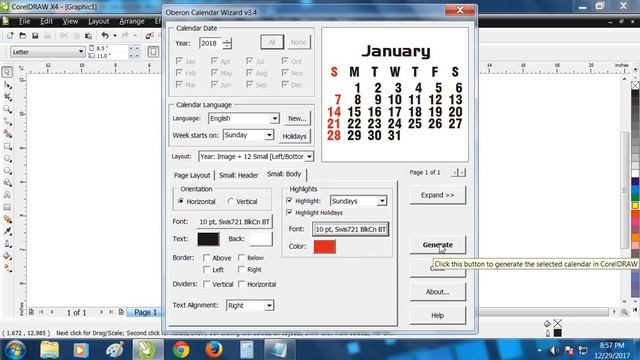
Task: Enable the Horizontal dividers checkbox
Action: 241,284
